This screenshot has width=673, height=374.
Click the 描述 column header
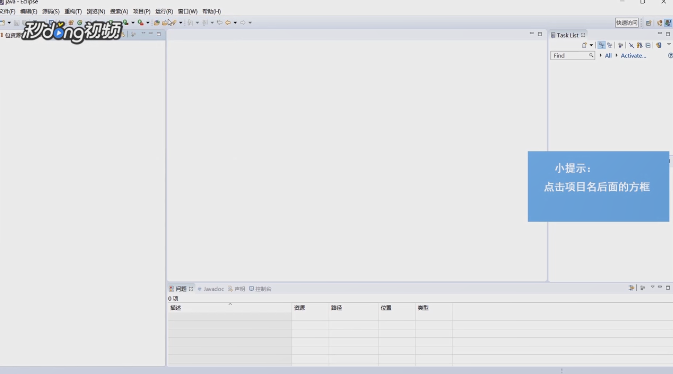tap(229, 308)
